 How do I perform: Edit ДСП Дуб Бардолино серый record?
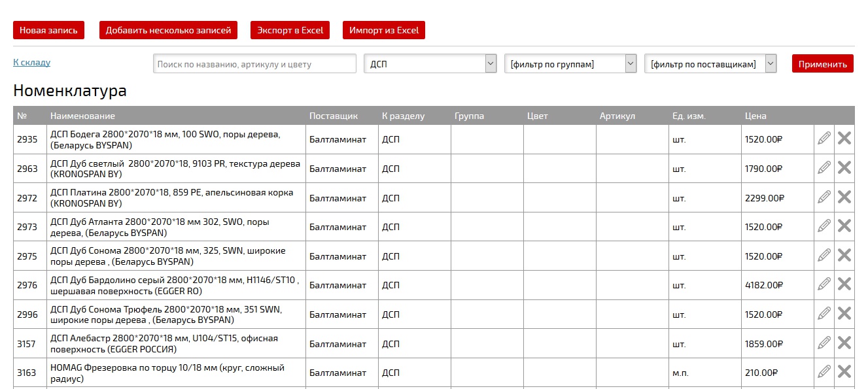(824, 284)
